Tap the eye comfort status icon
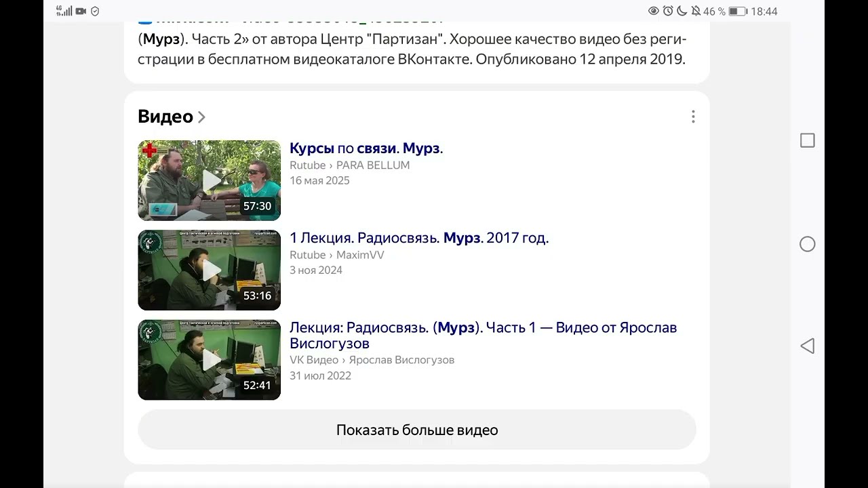Viewport: 868px width, 488px height. [x=654, y=12]
